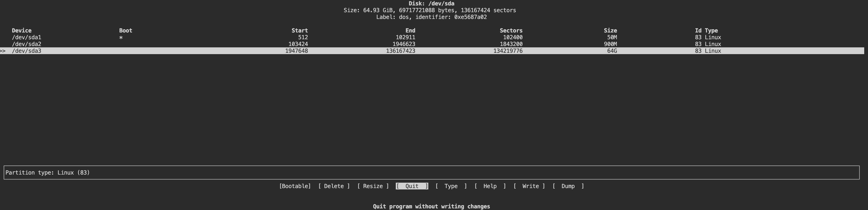This screenshot has width=868, height=210.
Task: Open the Help menu option
Action: (490, 186)
